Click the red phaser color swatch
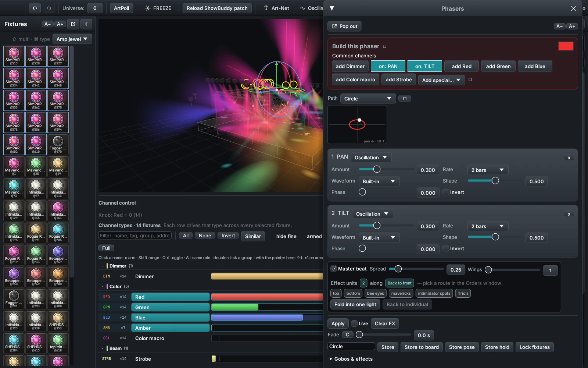This screenshot has height=368, width=588. (x=566, y=46)
